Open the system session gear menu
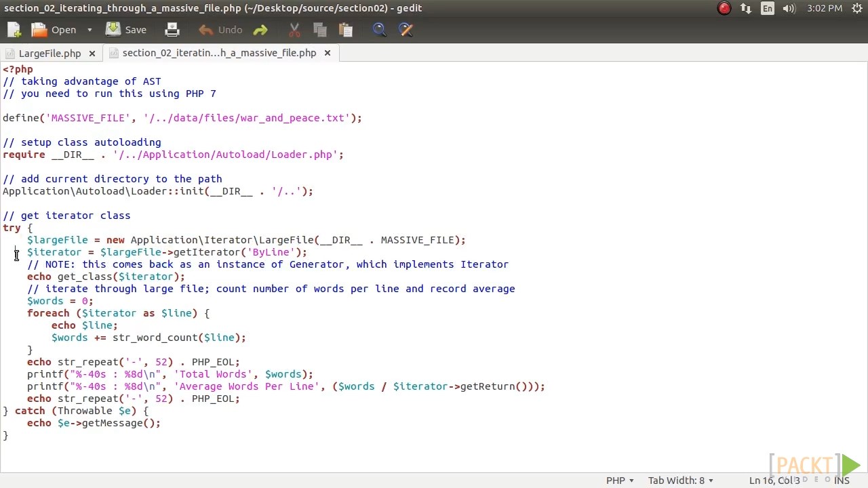Image resolution: width=868 pixels, height=488 pixels. click(x=856, y=8)
